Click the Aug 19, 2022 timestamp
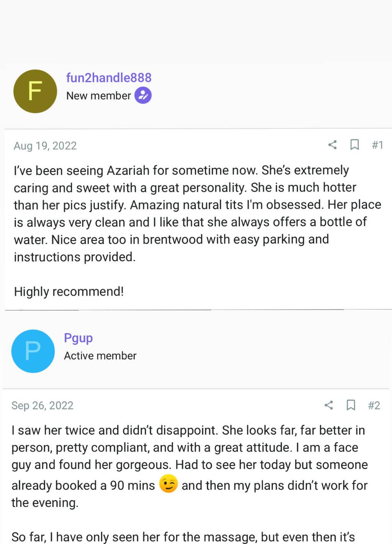The height and width of the screenshot is (544, 392). coord(45,146)
